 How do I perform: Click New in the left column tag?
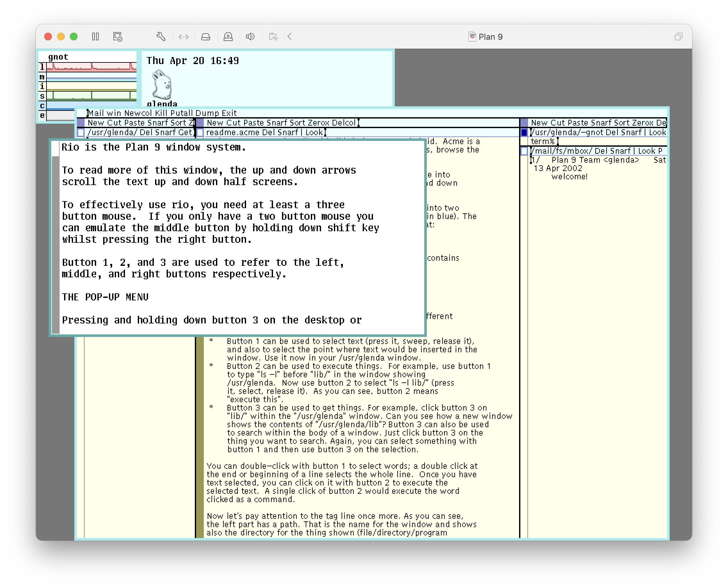pos(96,123)
